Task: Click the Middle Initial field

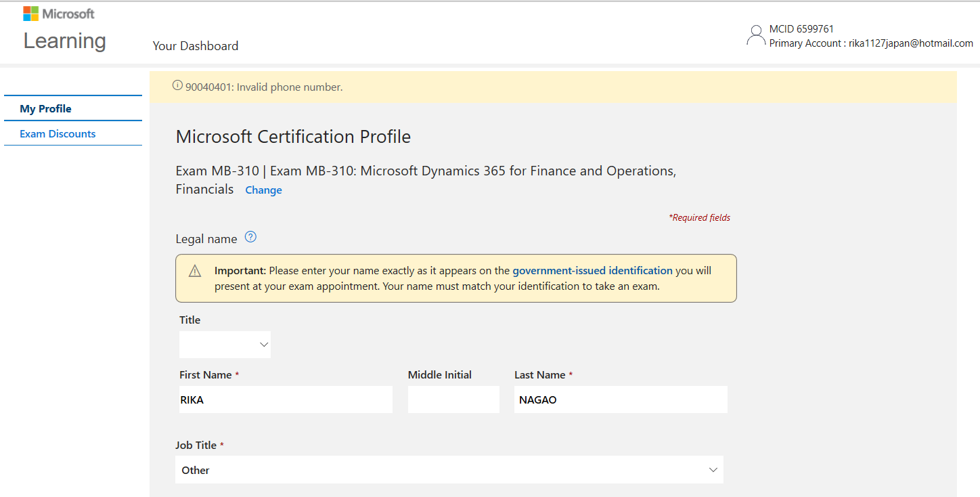Action: click(453, 399)
